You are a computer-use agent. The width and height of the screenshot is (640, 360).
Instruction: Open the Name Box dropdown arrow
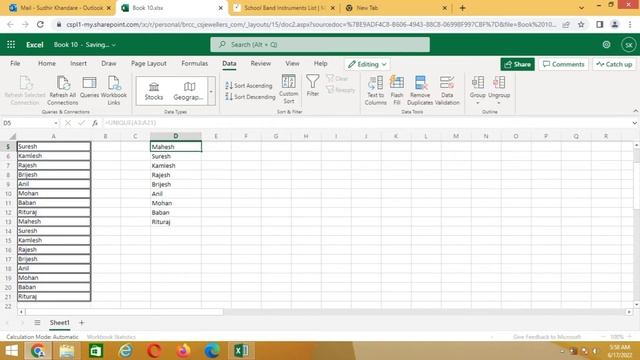point(56,123)
